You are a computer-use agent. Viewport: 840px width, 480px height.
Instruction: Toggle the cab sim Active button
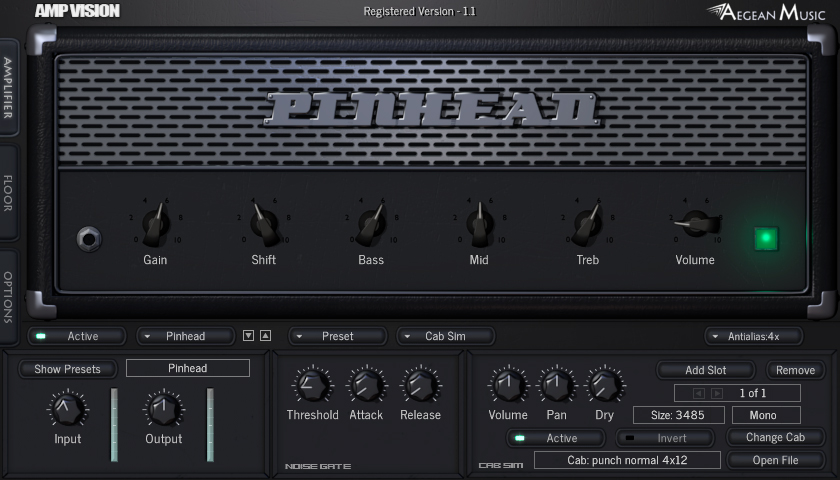556,438
